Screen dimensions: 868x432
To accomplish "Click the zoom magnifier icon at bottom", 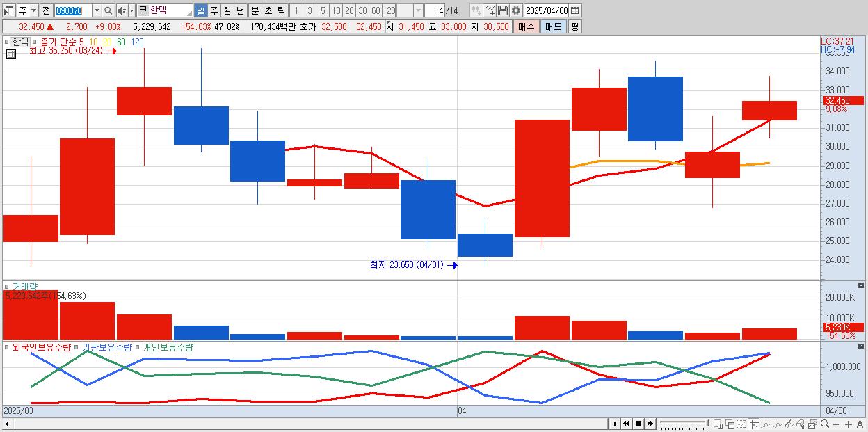I will click(x=825, y=424).
